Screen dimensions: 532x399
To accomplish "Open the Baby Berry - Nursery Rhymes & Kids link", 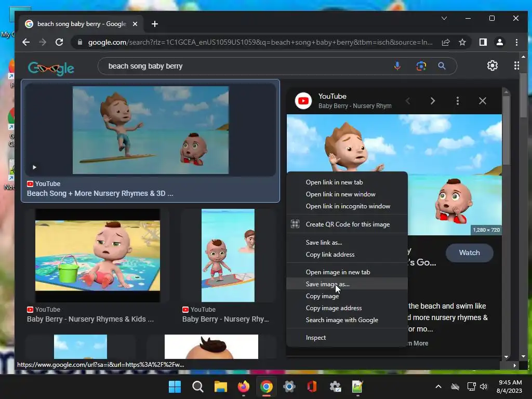I will 90,320.
